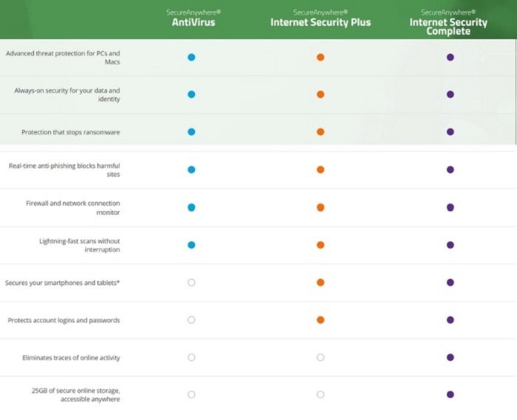Click blue dot in ransomware protection row
517x420 pixels.
tap(191, 132)
